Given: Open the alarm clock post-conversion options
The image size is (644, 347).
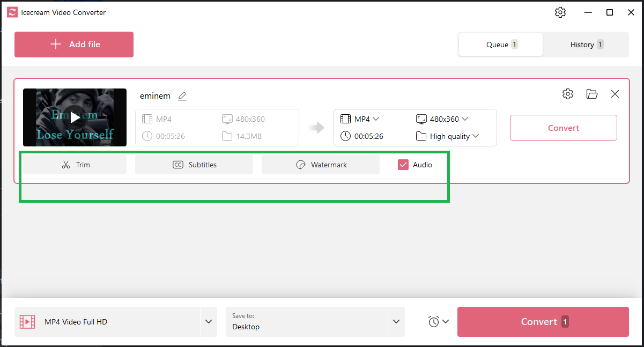Looking at the screenshot, I should click(x=438, y=322).
